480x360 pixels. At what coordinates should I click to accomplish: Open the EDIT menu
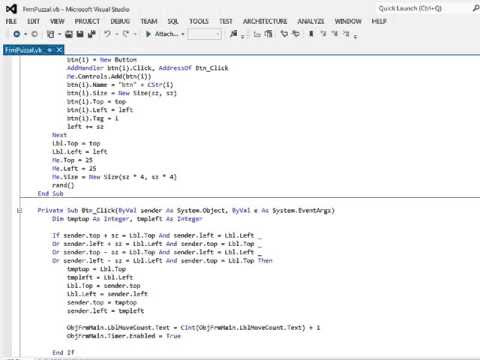pos(33,21)
